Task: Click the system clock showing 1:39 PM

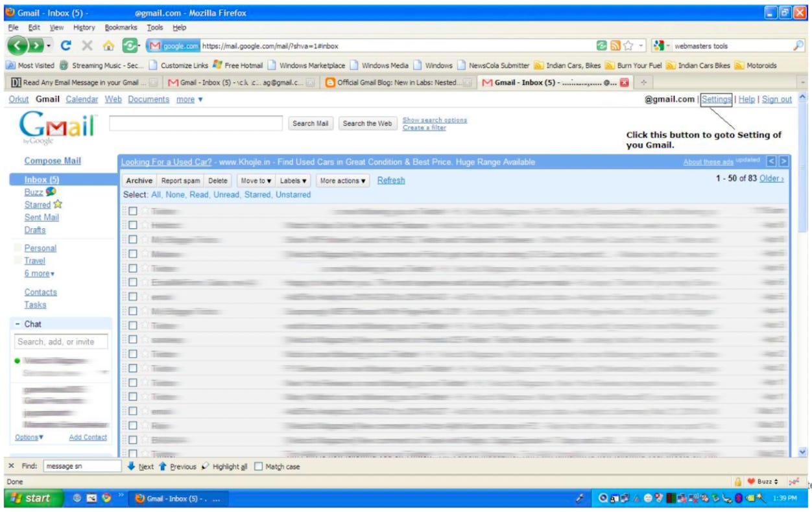Action: [785, 498]
